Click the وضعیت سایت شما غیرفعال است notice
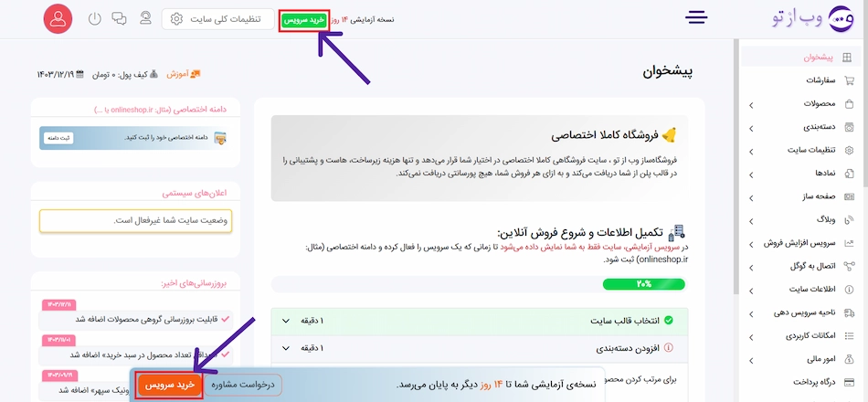This screenshot has height=402, width=868. [x=135, y=220]
